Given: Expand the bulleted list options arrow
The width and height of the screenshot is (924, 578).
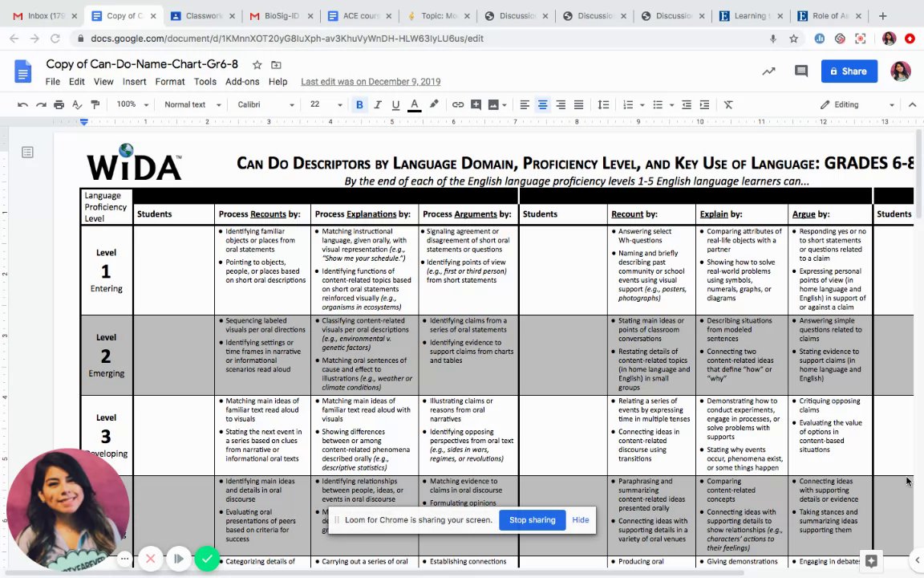Looking at the screenshot, I should coord(671,105).
